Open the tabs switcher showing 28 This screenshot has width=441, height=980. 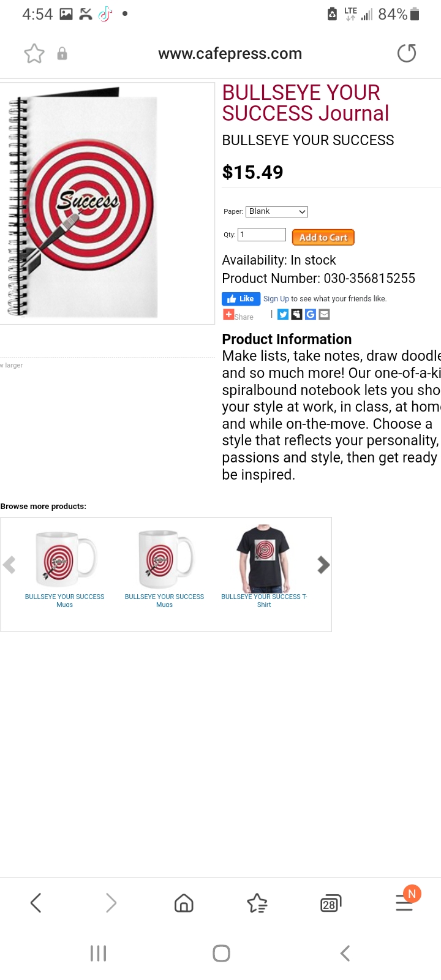[x=330, y=903]
